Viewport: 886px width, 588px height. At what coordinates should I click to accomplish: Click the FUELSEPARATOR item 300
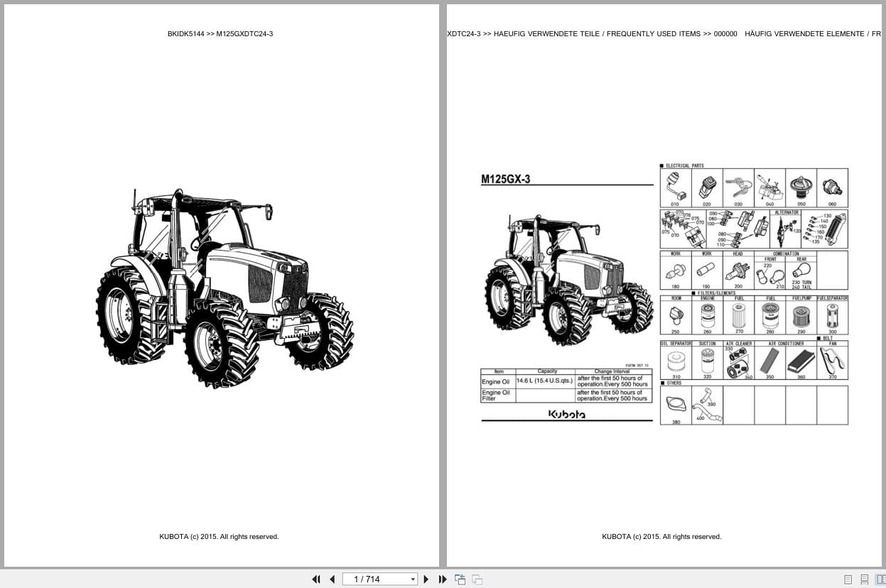click(832, 315)
